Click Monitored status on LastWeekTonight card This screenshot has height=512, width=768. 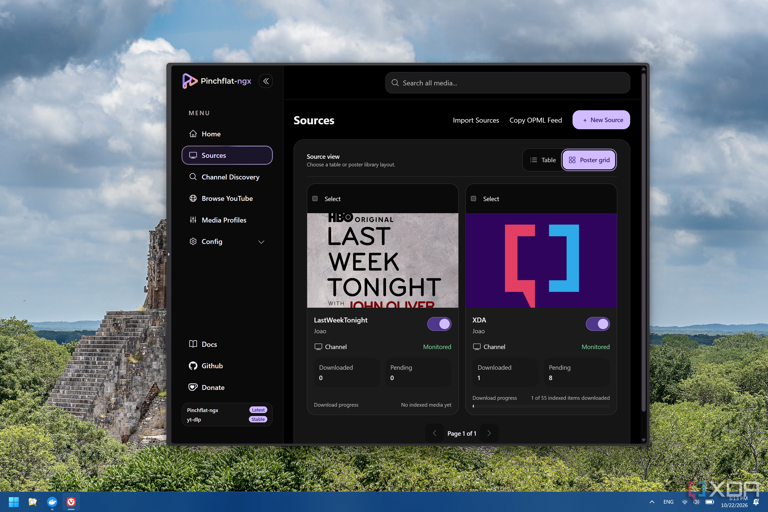437,347
